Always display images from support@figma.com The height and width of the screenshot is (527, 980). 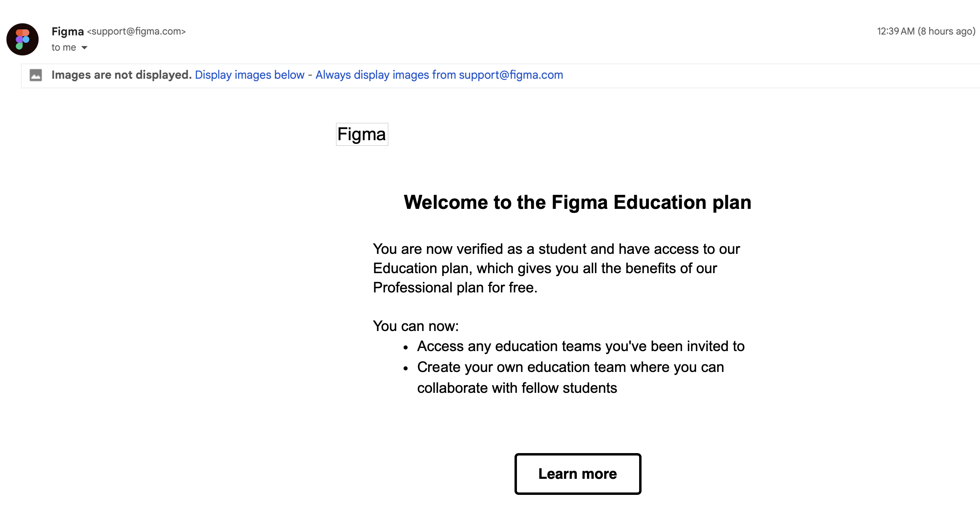[439, 75]
